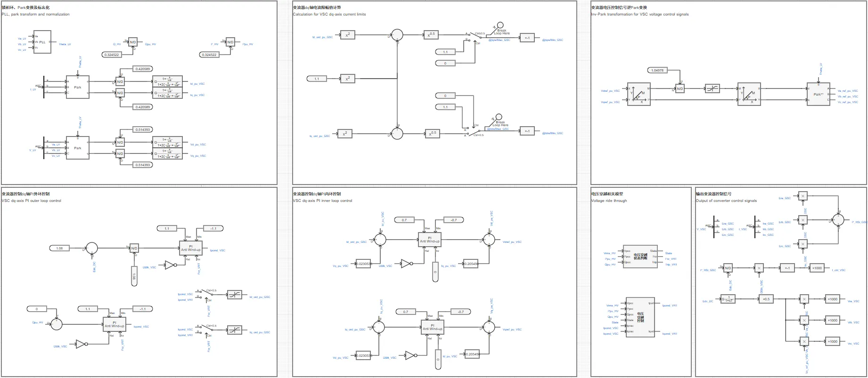Click the Frz_VRT output label
Viewport: 868px width, 378px height.
(671, 259)
